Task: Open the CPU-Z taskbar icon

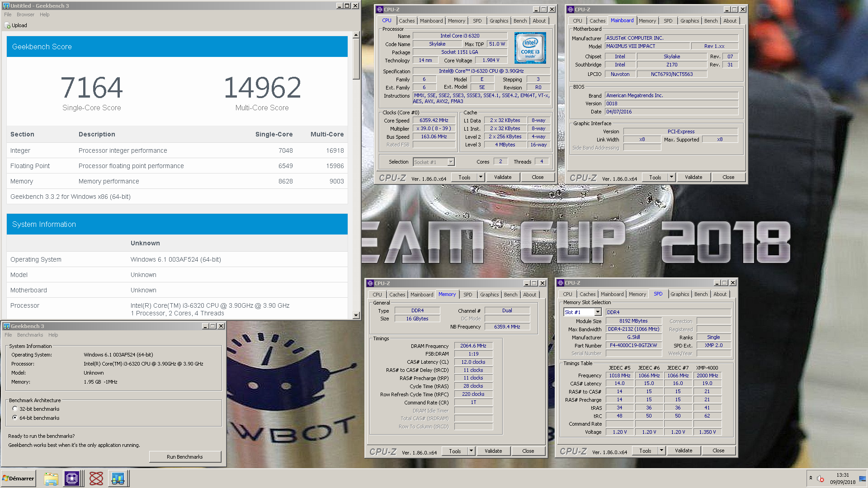Action: (x=72, y=479)
